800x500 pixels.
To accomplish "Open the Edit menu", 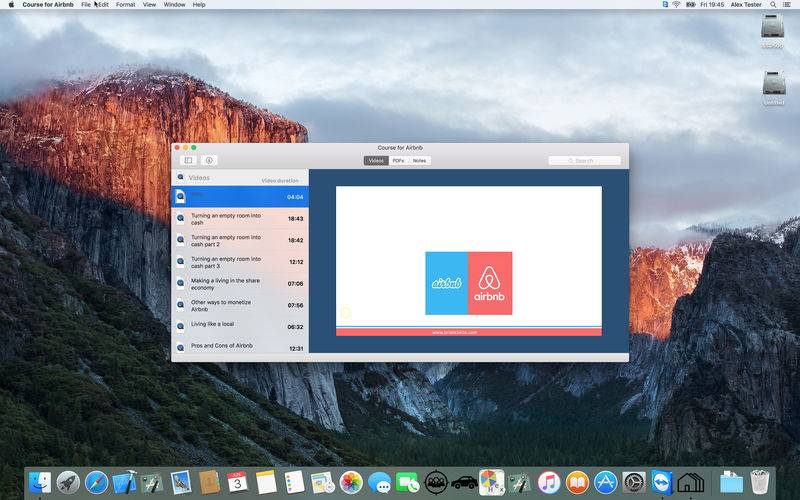I will 104,5.
